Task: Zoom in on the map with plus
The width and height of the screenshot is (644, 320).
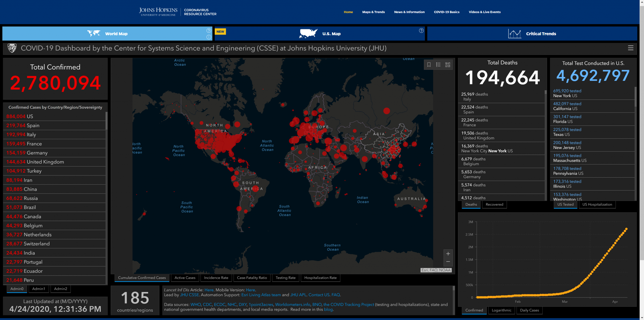Action: 448,254
